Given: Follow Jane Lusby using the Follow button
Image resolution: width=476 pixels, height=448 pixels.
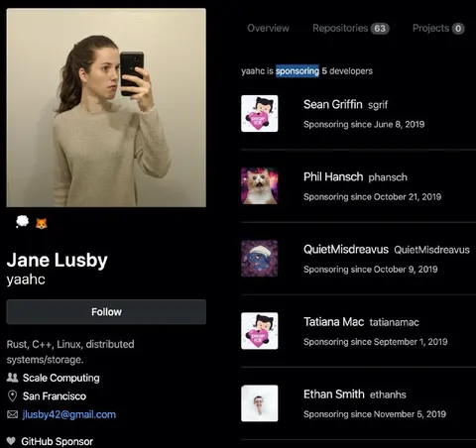Looking at the screenshot, I should pyautogui.click(x=106, y=311).
